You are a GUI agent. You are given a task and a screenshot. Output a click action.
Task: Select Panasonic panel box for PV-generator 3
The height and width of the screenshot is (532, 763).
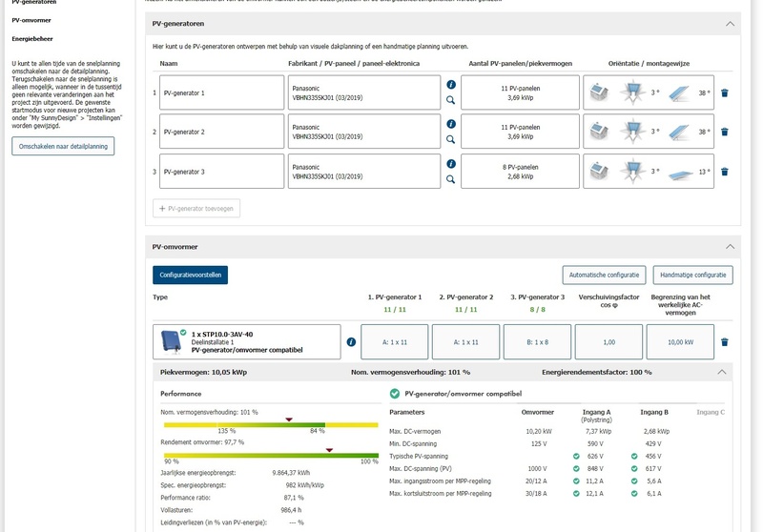[x=364, y=172]
